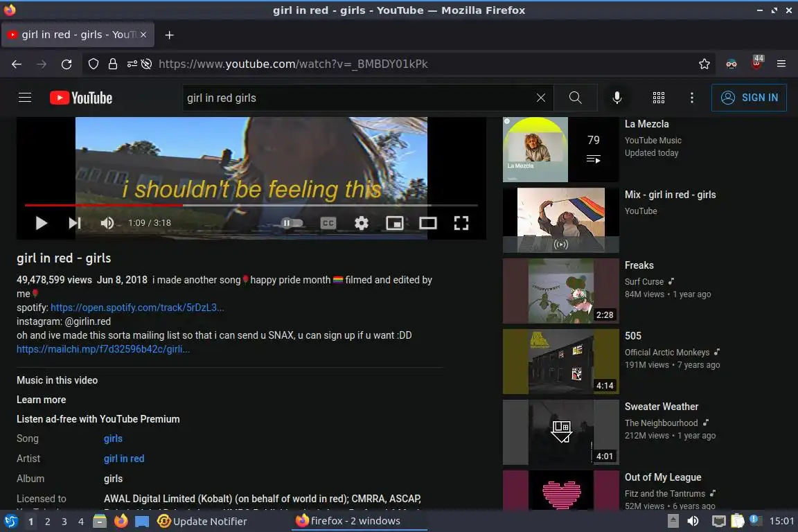
Task: Go to the YouTube home logo
Action: tap(81, 98)
